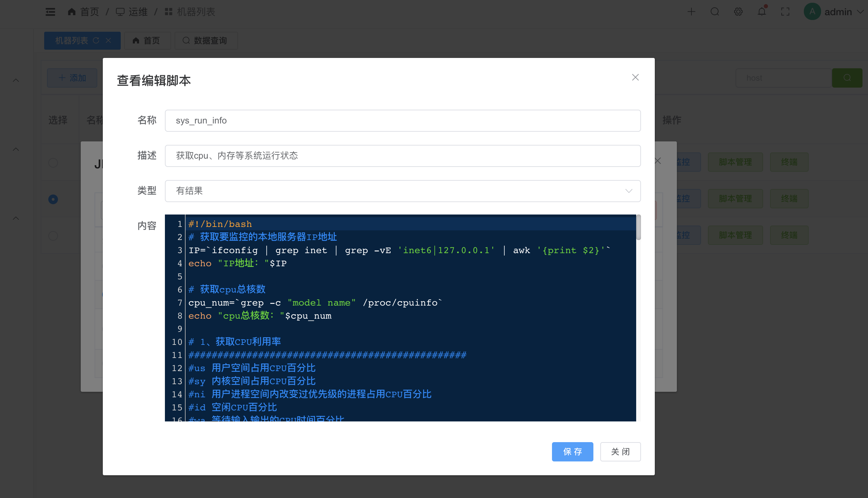Viewport: 868px width, 498px height.
Task: Switch to the 数据查询 tab
Action: click(x=206, y=41)
